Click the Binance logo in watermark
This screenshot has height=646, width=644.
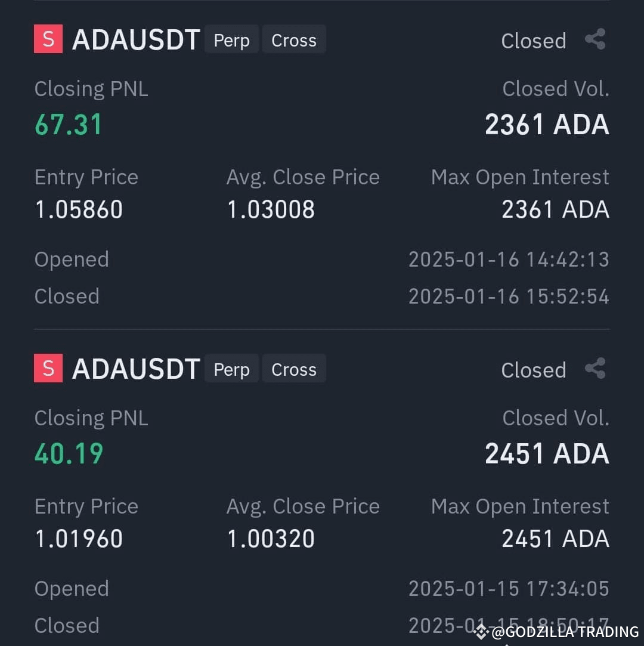[481, 632]
